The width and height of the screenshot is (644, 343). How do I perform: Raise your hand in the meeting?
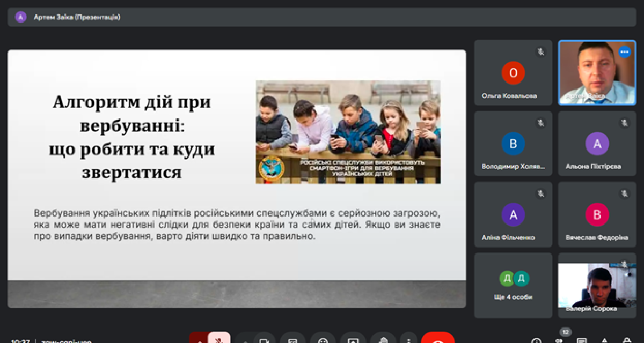[382, 339]
